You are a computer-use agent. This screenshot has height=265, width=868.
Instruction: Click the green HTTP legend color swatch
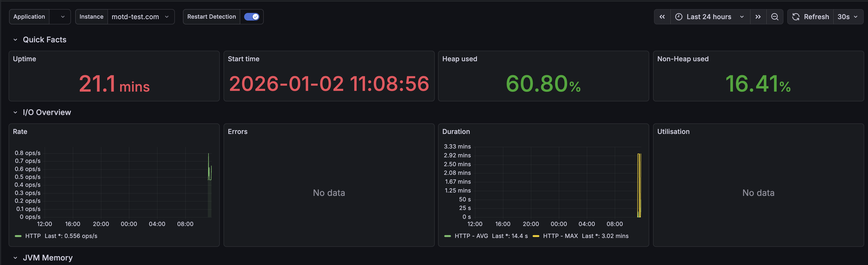[x=18, y=236]
